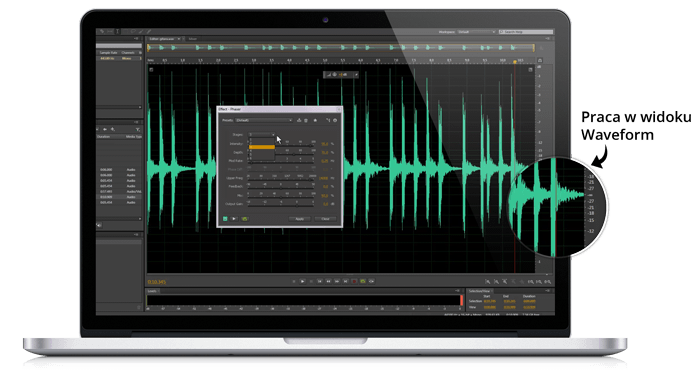Image resolution: width=695 pixels, height=374 pixels.
Task: Select the Lasso Selection tool
Action: (133, 31)
